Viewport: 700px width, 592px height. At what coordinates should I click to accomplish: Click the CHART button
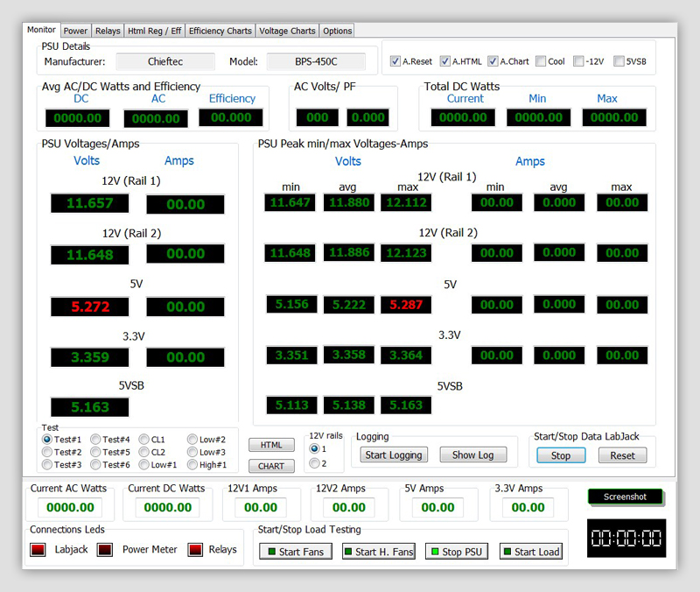pyautogui.click(x=271, y=466)
